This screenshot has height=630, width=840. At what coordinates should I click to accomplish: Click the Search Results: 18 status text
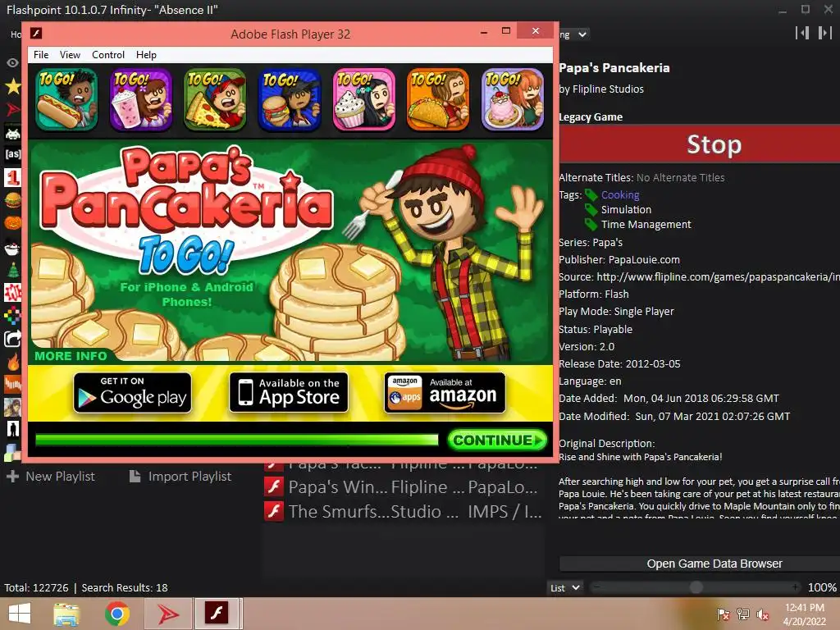(125, 587)
